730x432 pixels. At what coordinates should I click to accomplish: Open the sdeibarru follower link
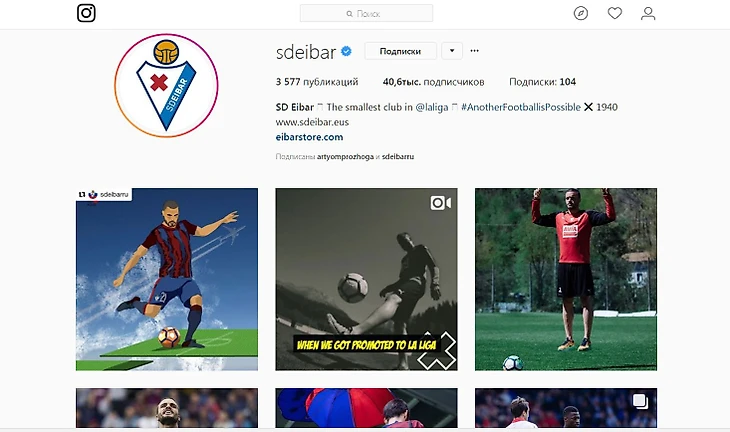tap(398, 157)
